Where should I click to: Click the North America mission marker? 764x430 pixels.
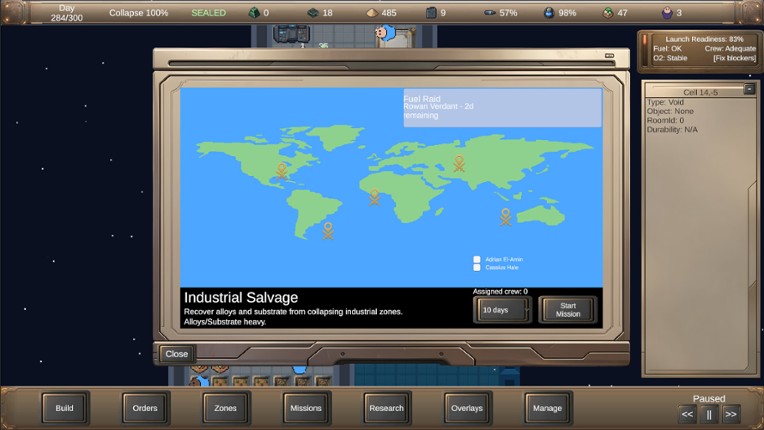pos(281,171)
